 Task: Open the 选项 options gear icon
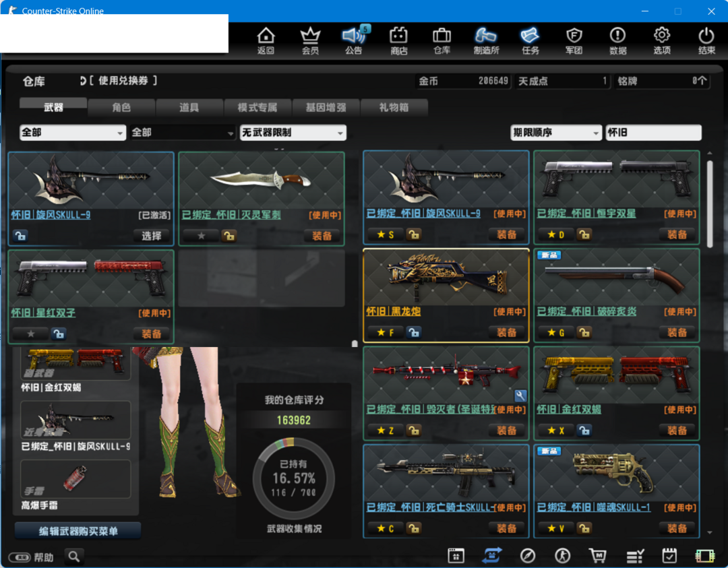(x=662, y=40)
